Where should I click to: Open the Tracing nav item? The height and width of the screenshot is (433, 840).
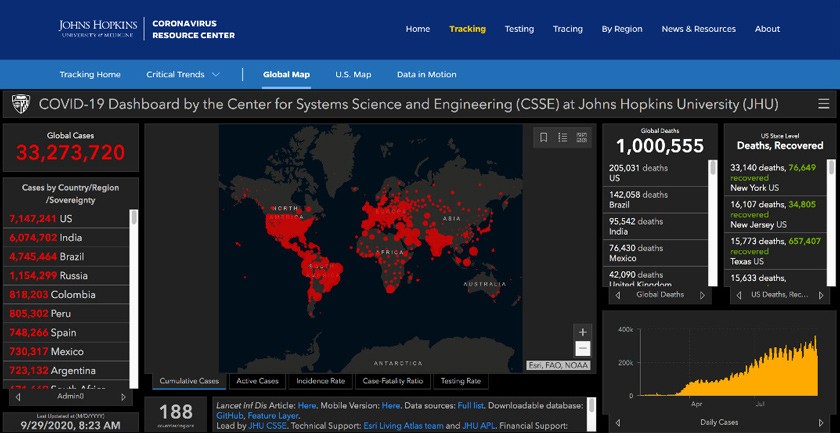[x=568, y=29]
